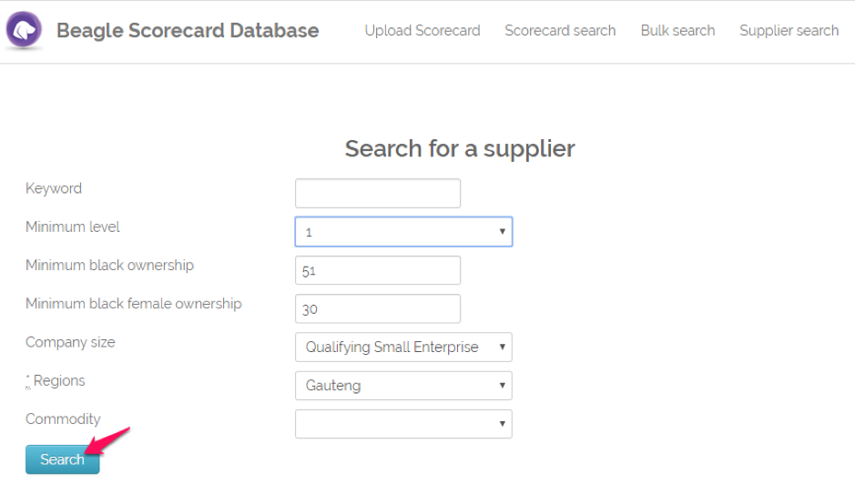
Task: Click the Keyword field label
Action: (54, 188)
